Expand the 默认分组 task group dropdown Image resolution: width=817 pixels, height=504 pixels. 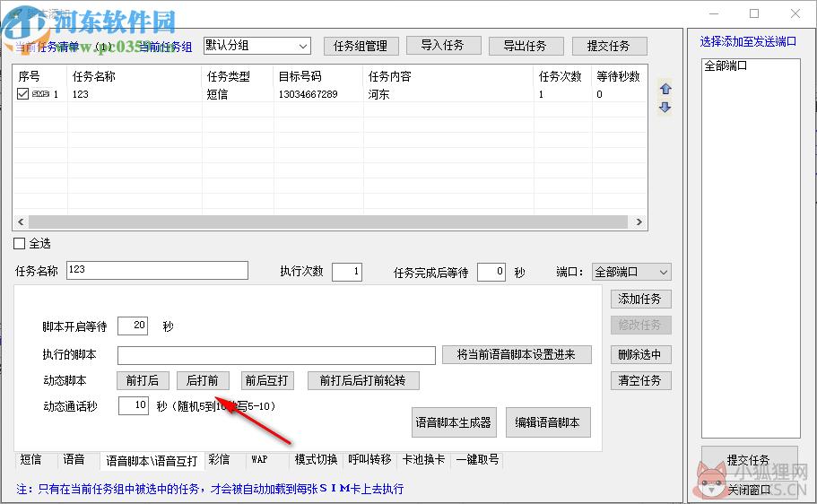coord(257,46)
